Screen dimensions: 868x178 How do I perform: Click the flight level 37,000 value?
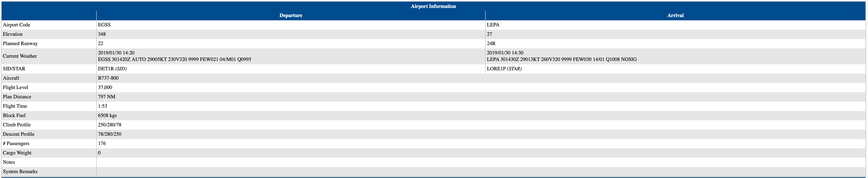pos(105,87)
